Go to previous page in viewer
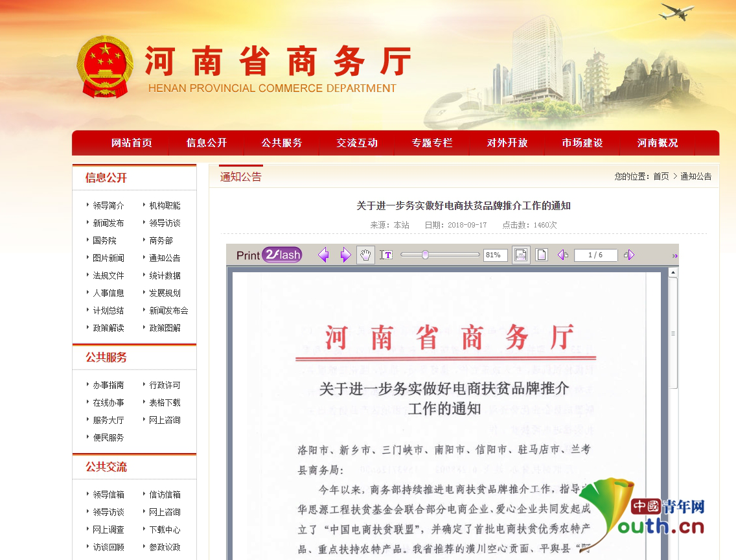736x560 pixels. click(x=562, y=255)
